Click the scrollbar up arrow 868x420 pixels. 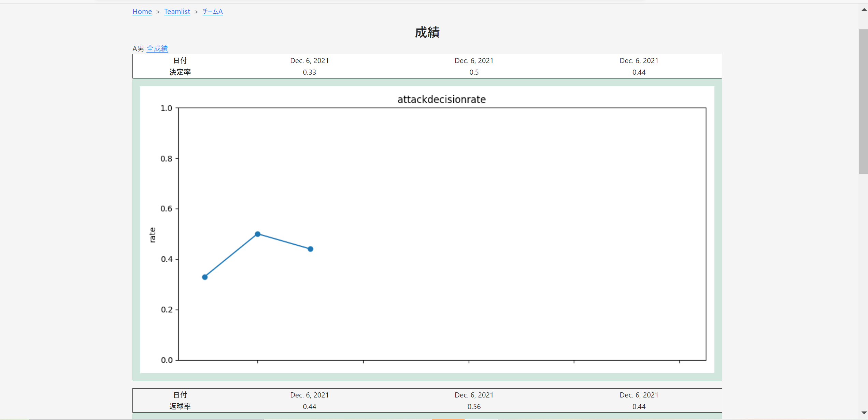pyautogui.click(x=864, y=9)
